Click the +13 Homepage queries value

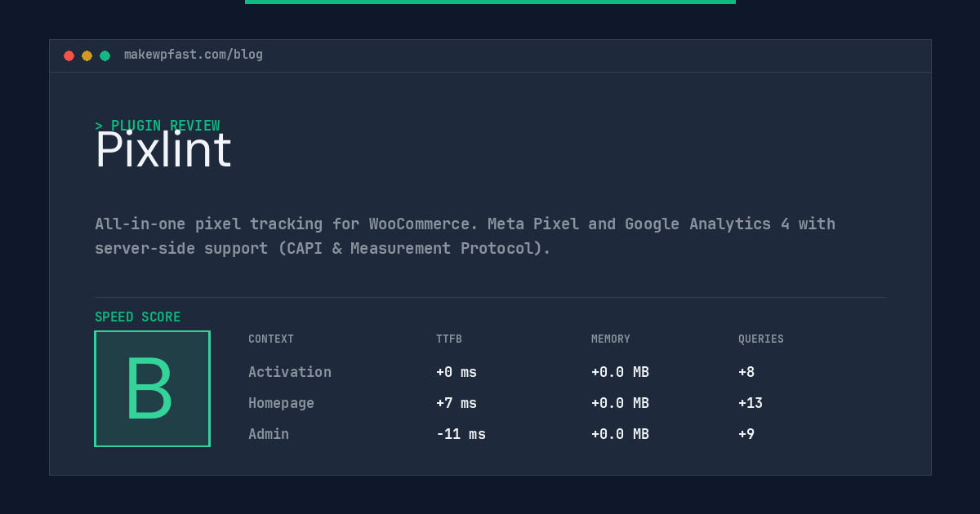pos(751,403)
